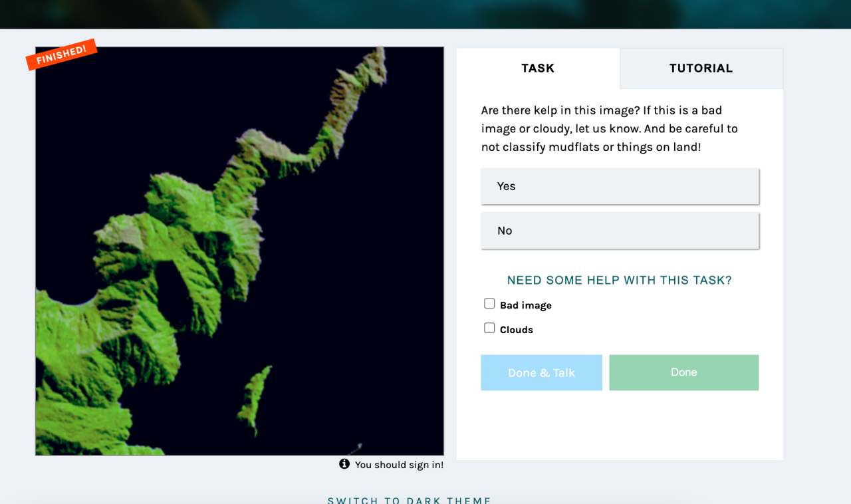Screen dimensions: 851x504
Task: Choose the No answer option
Action: [x=620, y=231]
